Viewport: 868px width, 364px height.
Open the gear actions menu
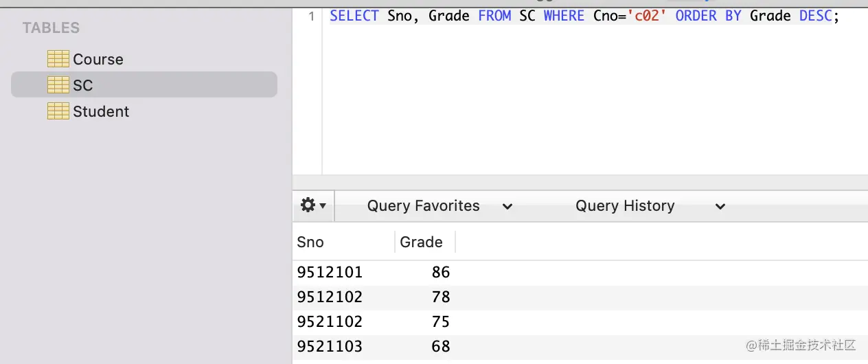pos(313,206)
